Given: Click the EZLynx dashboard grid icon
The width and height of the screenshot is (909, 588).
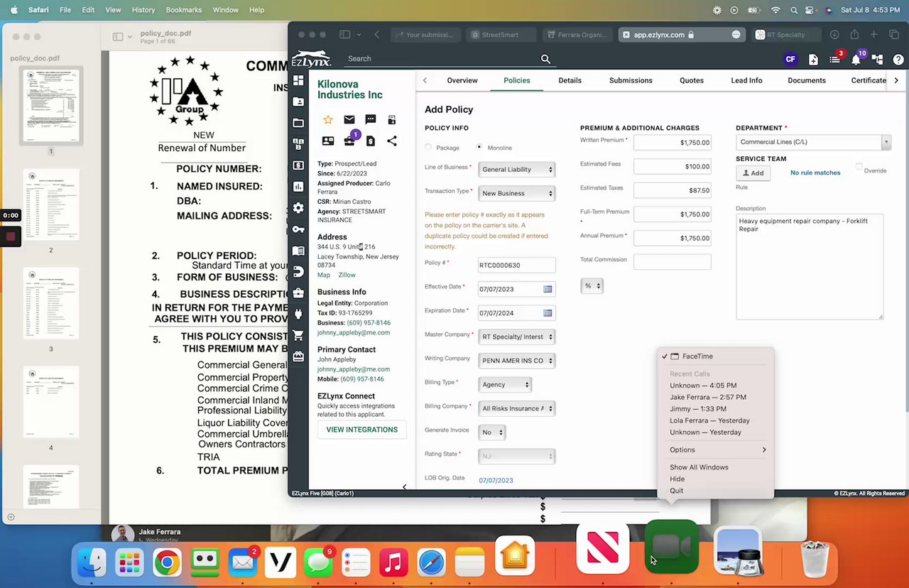Looking at the screenshot, I should (x=298, y=80).
